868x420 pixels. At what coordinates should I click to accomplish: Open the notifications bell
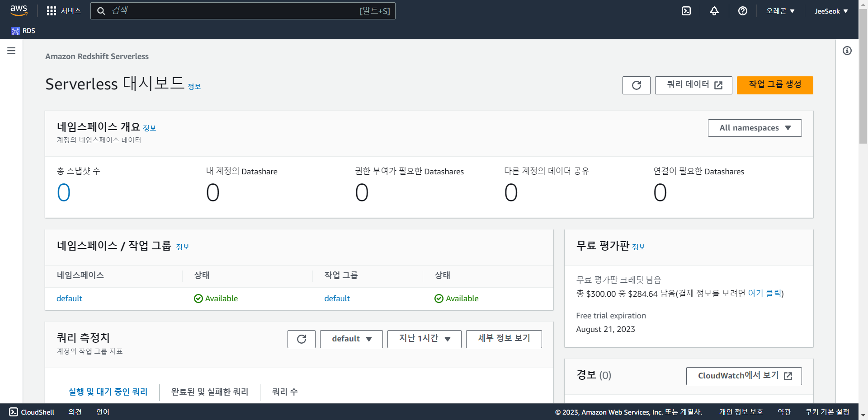pyautogui.click(x=714, y=11)
